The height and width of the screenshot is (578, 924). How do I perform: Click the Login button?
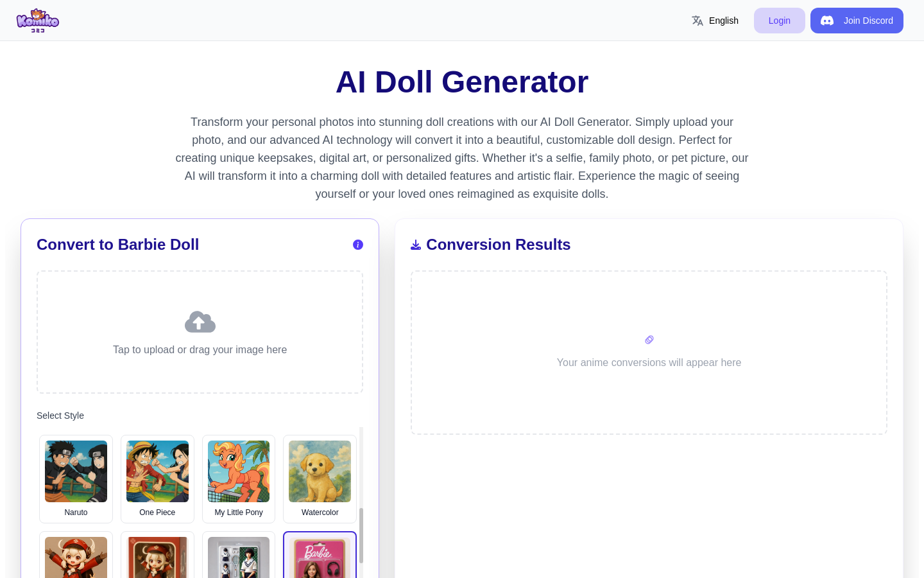(780, 21)
